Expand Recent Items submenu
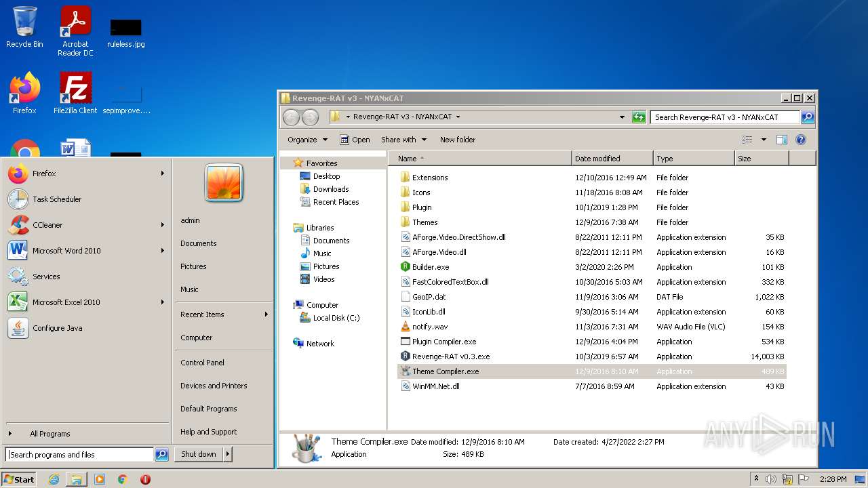The image size is (868, 488). [x=224, y=314]
